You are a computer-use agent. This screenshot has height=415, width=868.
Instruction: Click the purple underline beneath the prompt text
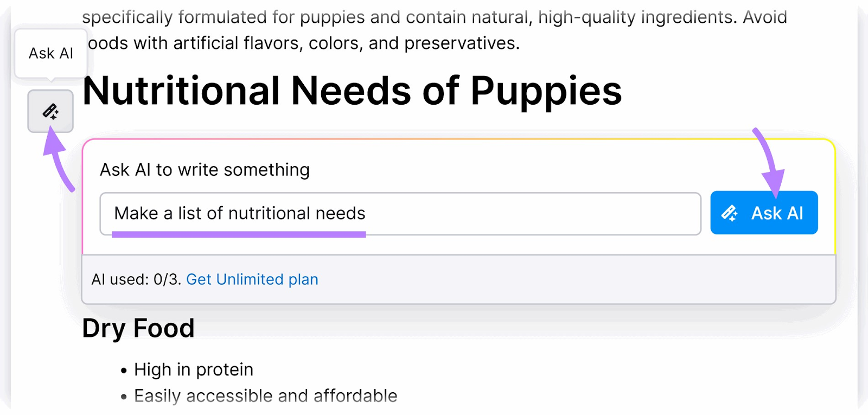239,234
